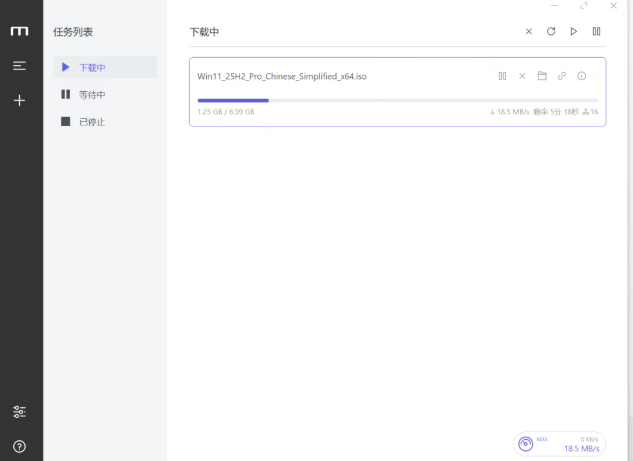
Task: Click the Motrix logo in the sidebar
Action: 19,32
